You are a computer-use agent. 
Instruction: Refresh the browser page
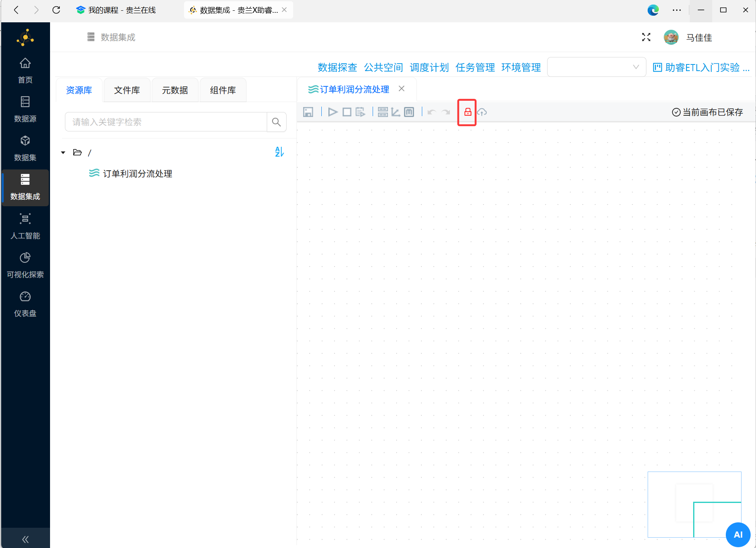[x=56, y=10]
